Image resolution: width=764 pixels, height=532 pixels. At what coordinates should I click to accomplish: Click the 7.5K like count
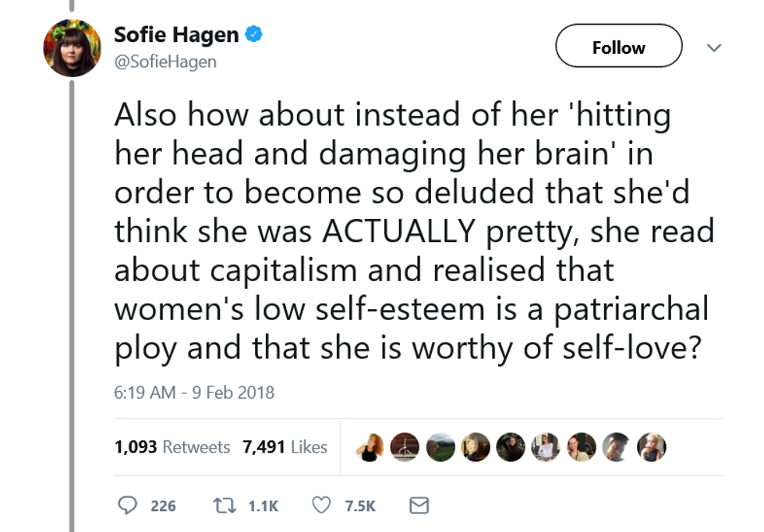[x=360, y=506]
